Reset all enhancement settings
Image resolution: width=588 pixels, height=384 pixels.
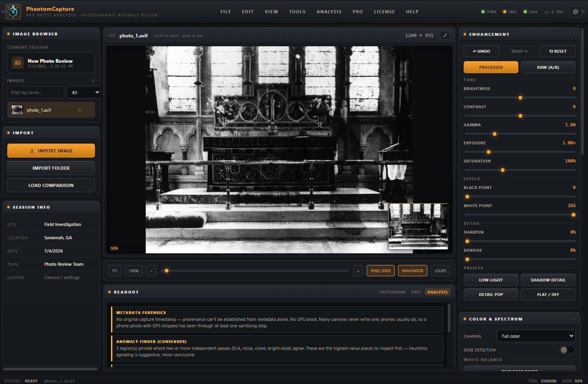click(557, 51)
